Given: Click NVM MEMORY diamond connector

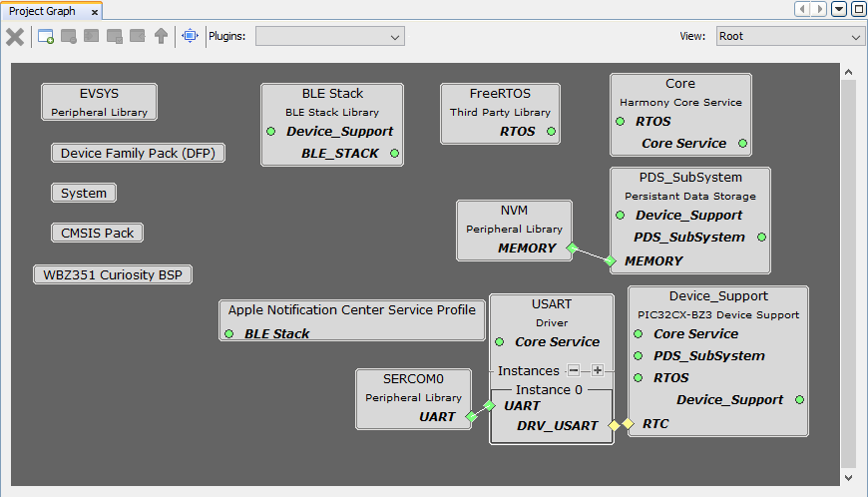Looking at the screenshot, I should (573, 248).
